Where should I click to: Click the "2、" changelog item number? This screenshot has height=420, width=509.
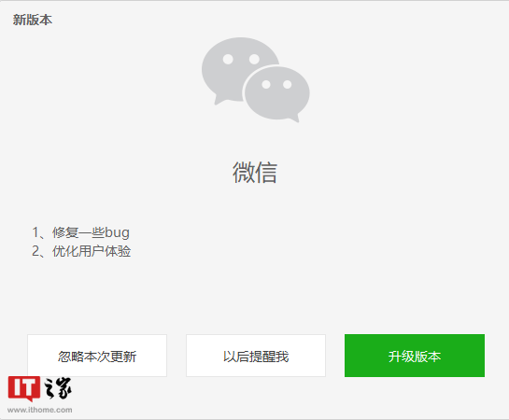tap(38, 251)
